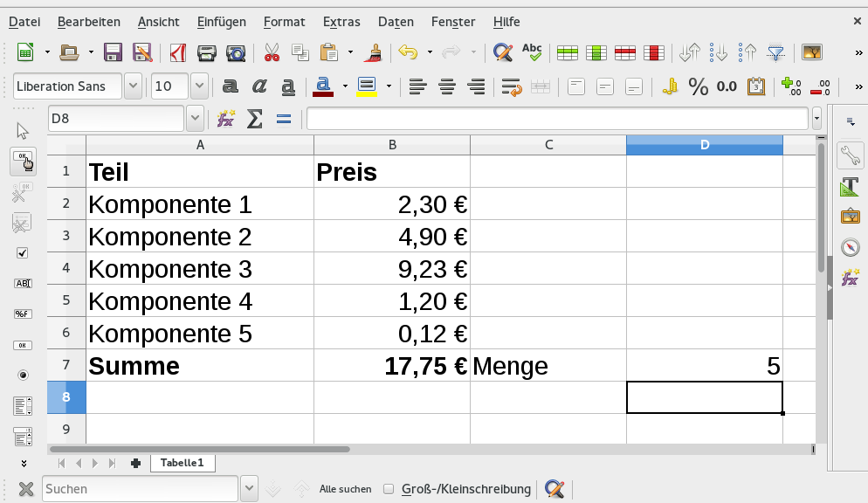Viewport: 868px width, 503px height.
Task: Open the Einfügen menu
Action: click(x=221, y=21)
